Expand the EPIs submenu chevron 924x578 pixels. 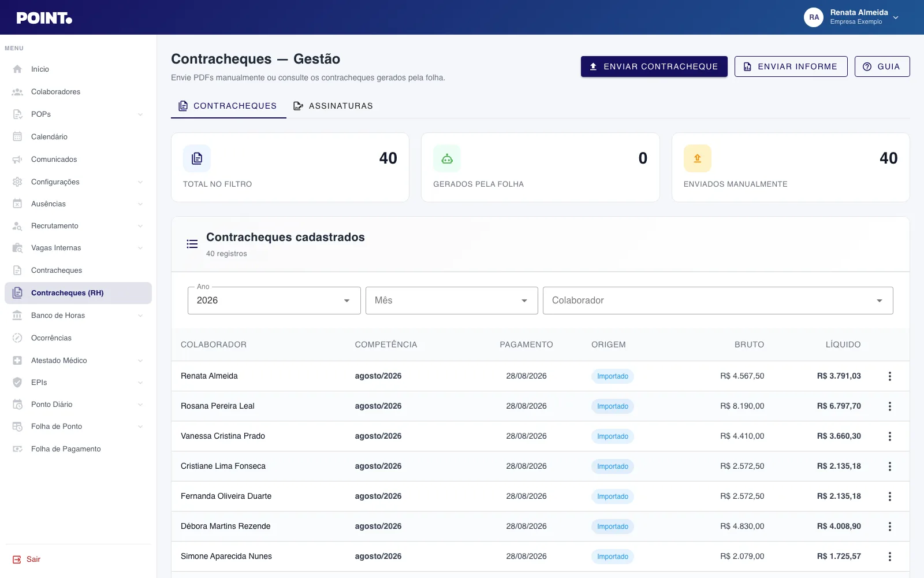tap(140, 383)
